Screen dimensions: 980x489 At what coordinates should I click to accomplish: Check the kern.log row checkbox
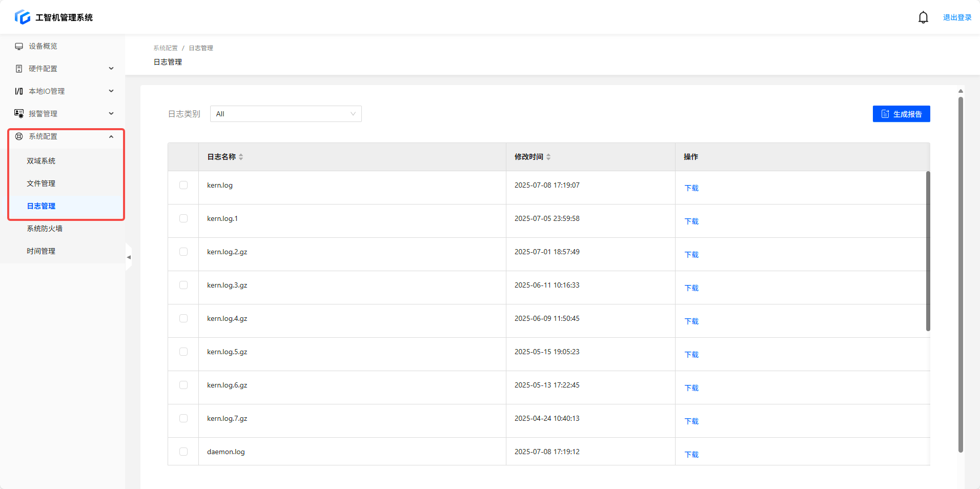(x=183, y=185)
